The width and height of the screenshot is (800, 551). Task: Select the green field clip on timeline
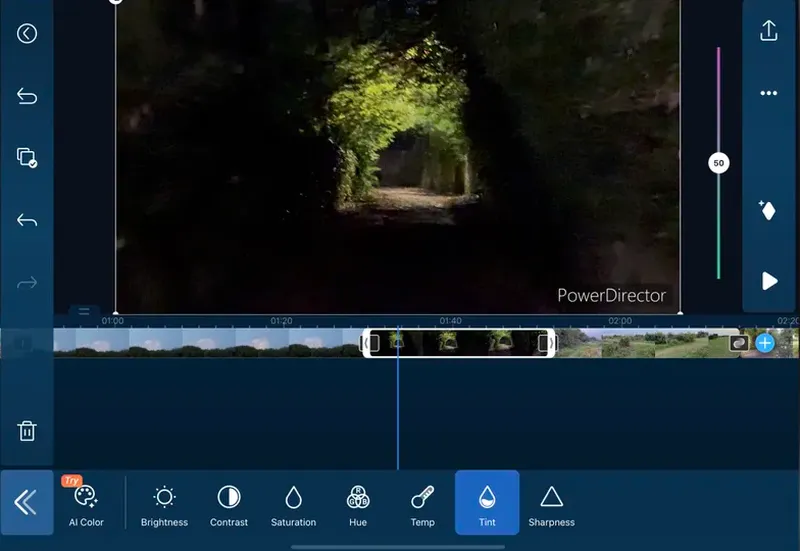pos(646,343)
